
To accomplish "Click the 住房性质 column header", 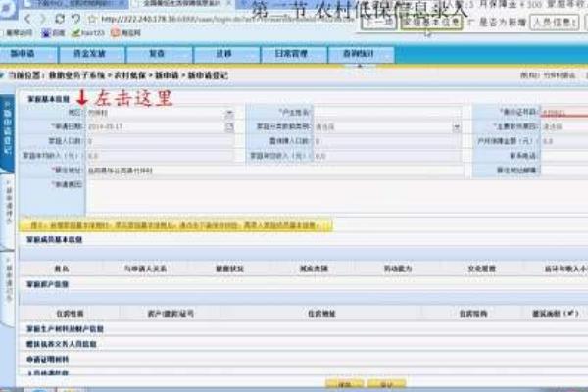I will pos(70,314).
